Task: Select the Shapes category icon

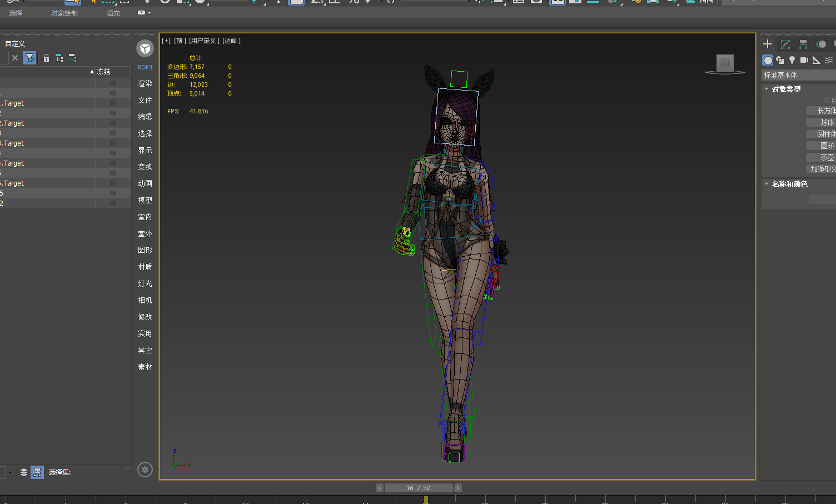Action: 780,60
